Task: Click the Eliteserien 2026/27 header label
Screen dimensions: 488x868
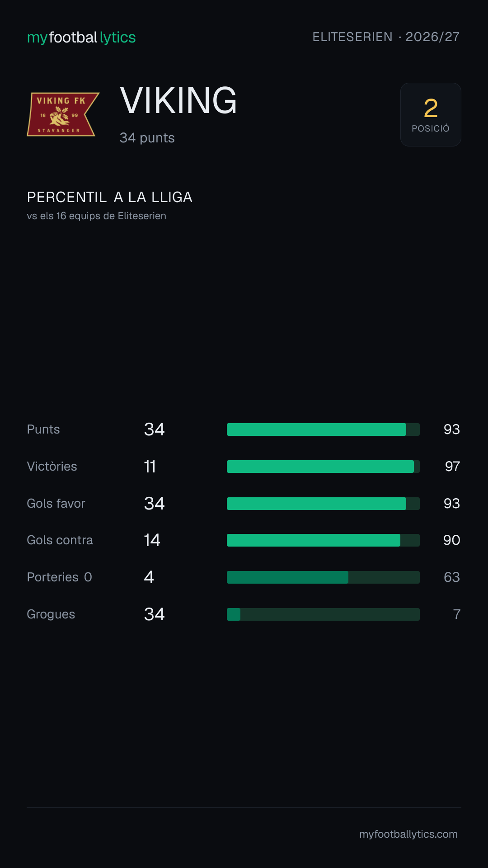Action: [x=386, y=37]
